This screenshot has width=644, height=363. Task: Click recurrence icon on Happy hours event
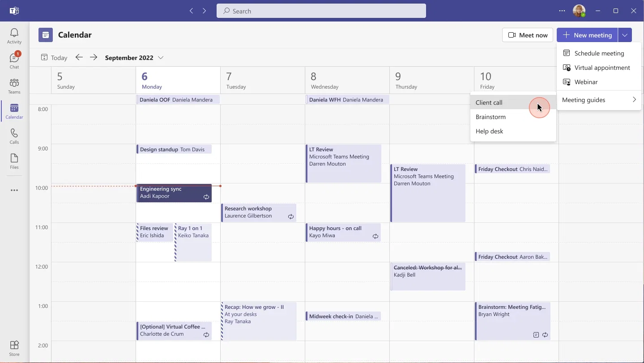(375, 236)
